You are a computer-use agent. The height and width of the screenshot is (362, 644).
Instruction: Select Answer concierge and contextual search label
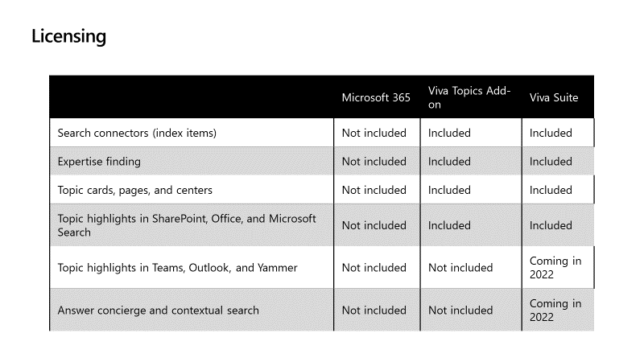(x=158, y=310)
